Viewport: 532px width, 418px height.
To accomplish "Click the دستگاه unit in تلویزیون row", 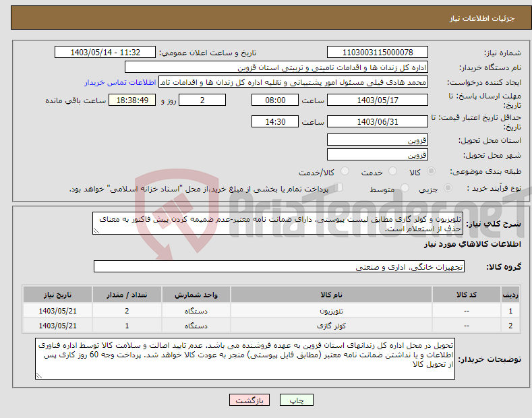I will click(196, 311).
